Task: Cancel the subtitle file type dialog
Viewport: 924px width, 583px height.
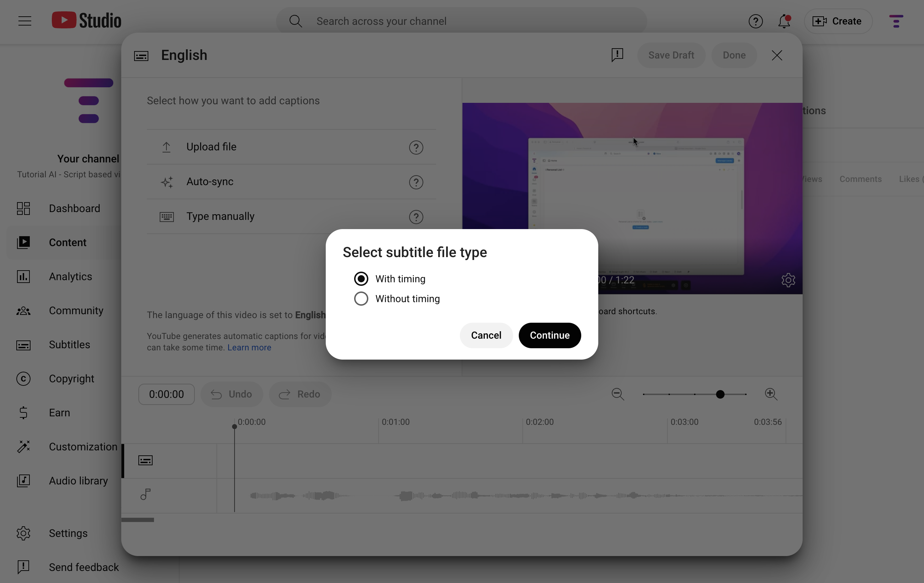Action: tap(486, 335)
